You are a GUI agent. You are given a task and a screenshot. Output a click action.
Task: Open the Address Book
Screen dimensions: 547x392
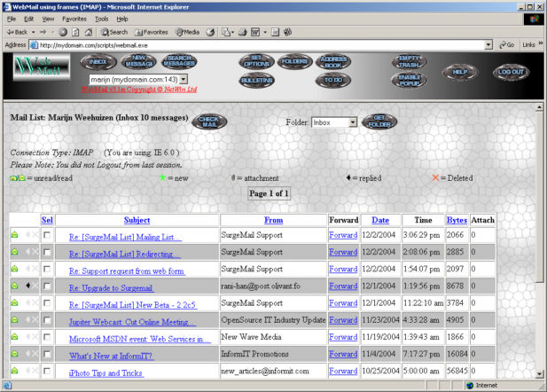click(x=333, y=62)
